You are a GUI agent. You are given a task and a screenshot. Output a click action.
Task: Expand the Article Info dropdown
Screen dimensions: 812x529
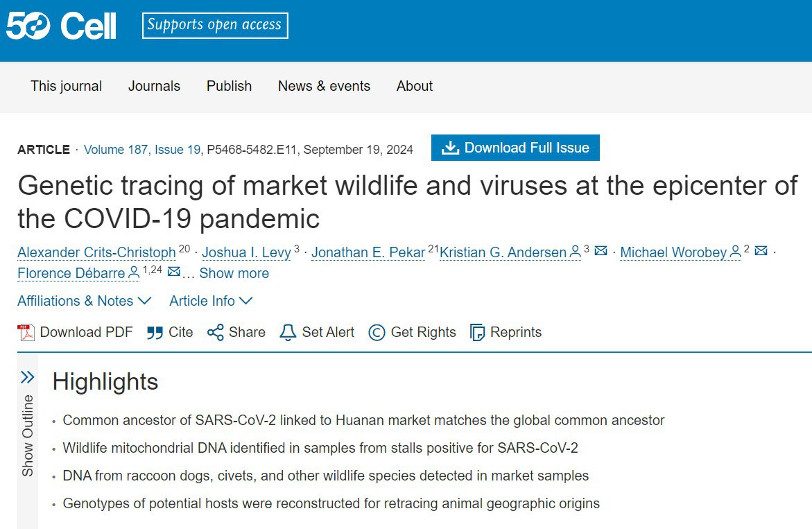click(x=211, y=301)
